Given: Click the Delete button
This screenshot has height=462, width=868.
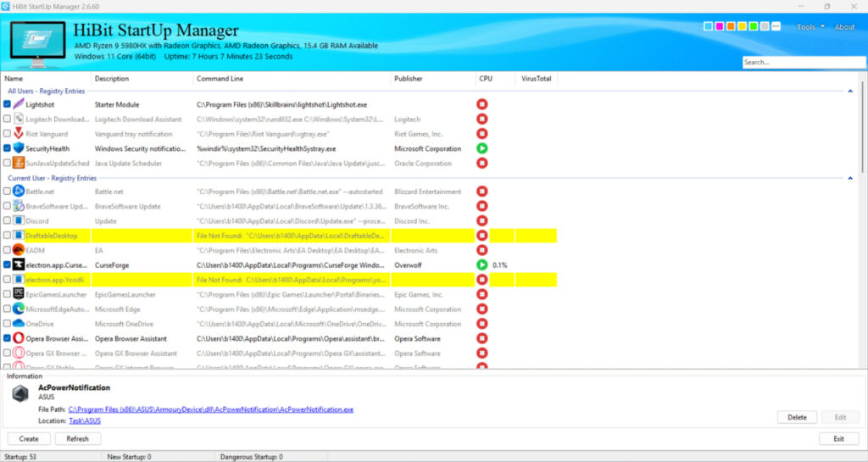Looking at the screenshot, I should (797, 417).
